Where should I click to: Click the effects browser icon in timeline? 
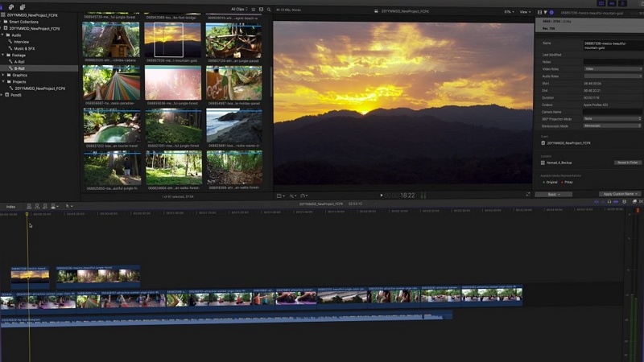coord(634,202)
